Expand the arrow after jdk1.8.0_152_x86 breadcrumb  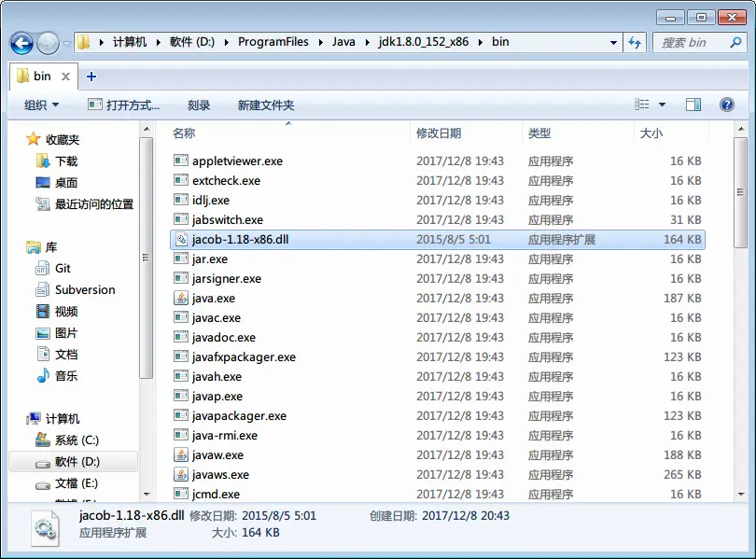click(x=481, y=42)
